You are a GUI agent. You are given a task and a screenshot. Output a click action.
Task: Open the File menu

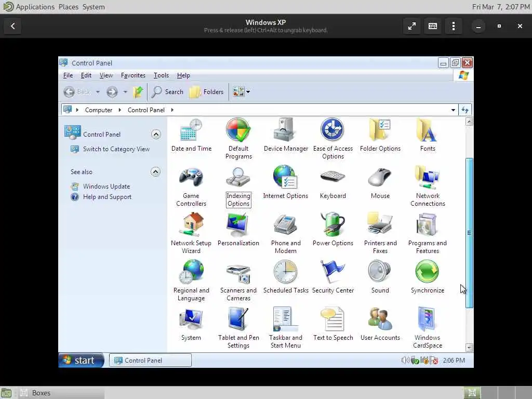(68, 75)
